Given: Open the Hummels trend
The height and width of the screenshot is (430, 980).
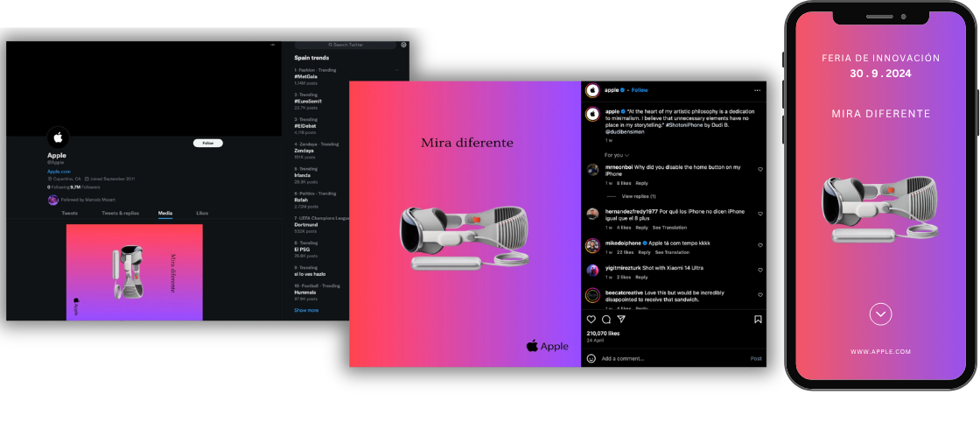Looking at the screenshot, I should [305, 292].
